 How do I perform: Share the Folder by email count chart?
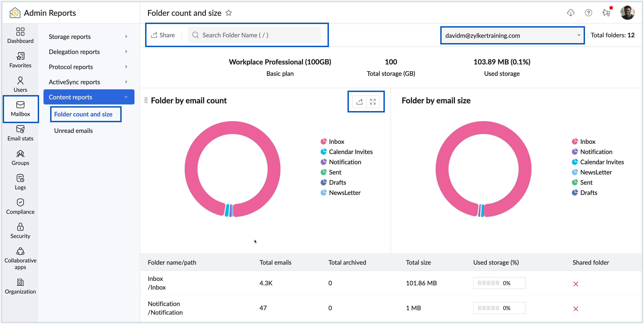click(x=360, y=101)
